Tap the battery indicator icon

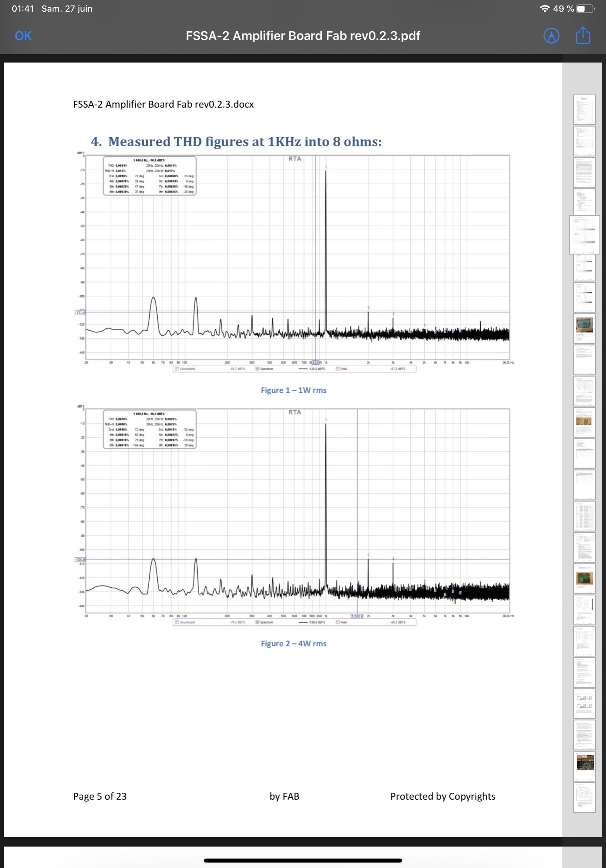(x=585, y=8)
